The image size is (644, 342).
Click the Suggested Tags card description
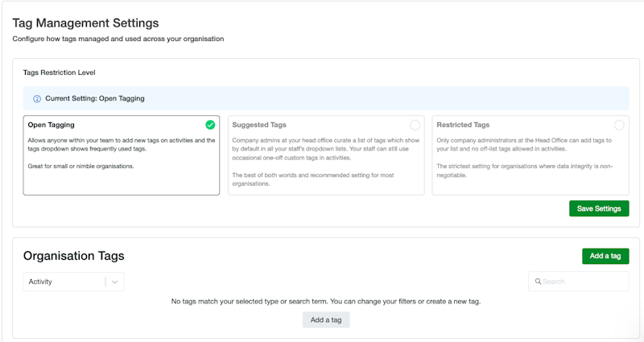click(x=325, y=162)
